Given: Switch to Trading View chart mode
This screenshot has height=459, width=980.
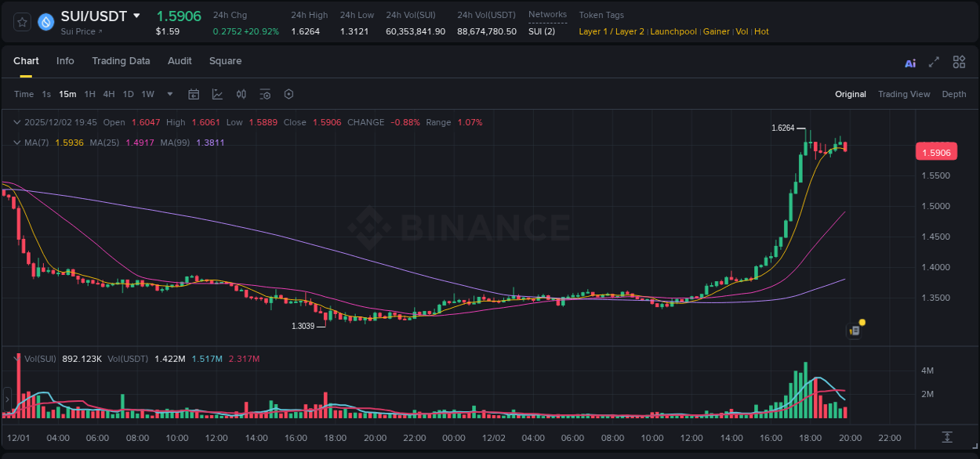Looking at the screenshot, I should [x=904, y=93].
